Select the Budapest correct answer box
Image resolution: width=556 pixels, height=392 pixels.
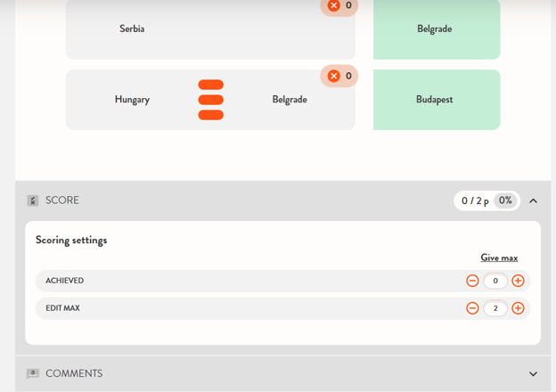pos(436,100)
